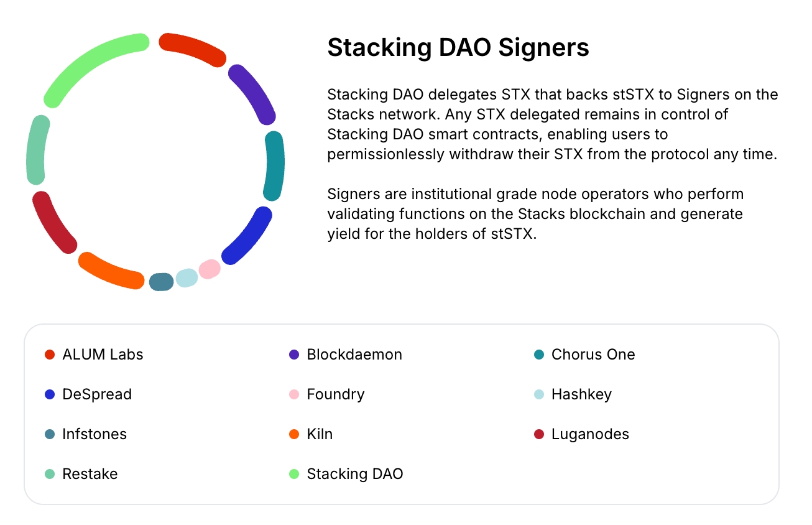
Task: Click the DeSpread legend color dot
Action: pos(50,394)
